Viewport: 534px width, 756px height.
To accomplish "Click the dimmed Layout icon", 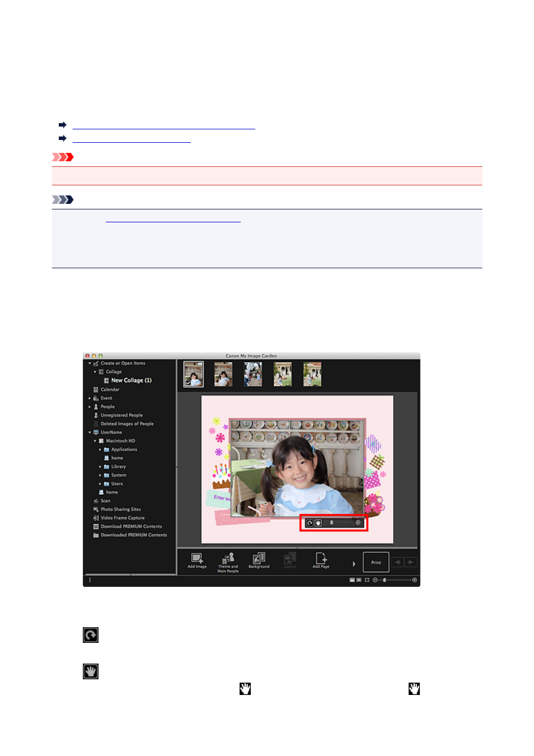I will pyautogui.click(x=290, y=558).
